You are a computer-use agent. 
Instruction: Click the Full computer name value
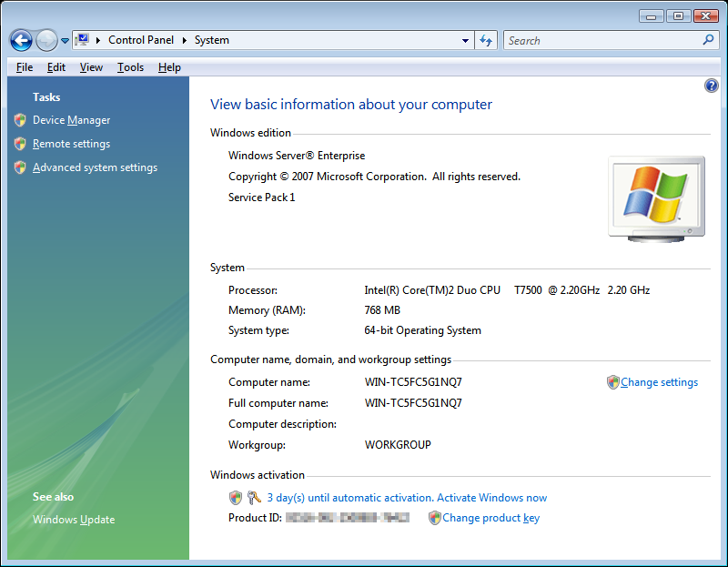[x=413, y=403]
